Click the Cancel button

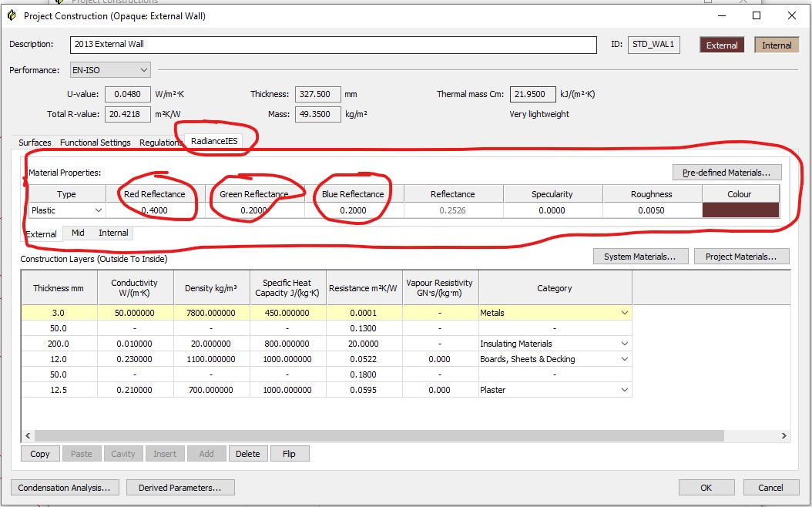click(770, 487)
